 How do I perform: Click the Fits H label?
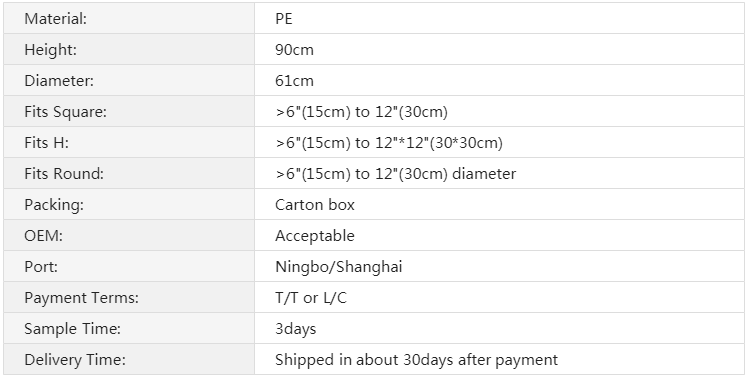click(47, 143)
